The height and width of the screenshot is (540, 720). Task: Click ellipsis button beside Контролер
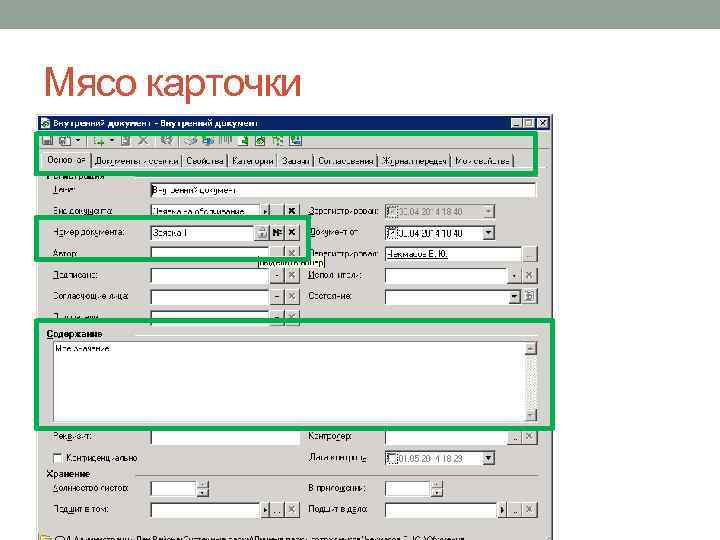(x=515, y=437)
